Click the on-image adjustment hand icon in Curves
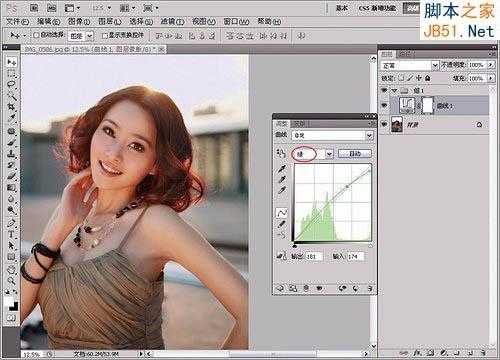 [281, 153]
